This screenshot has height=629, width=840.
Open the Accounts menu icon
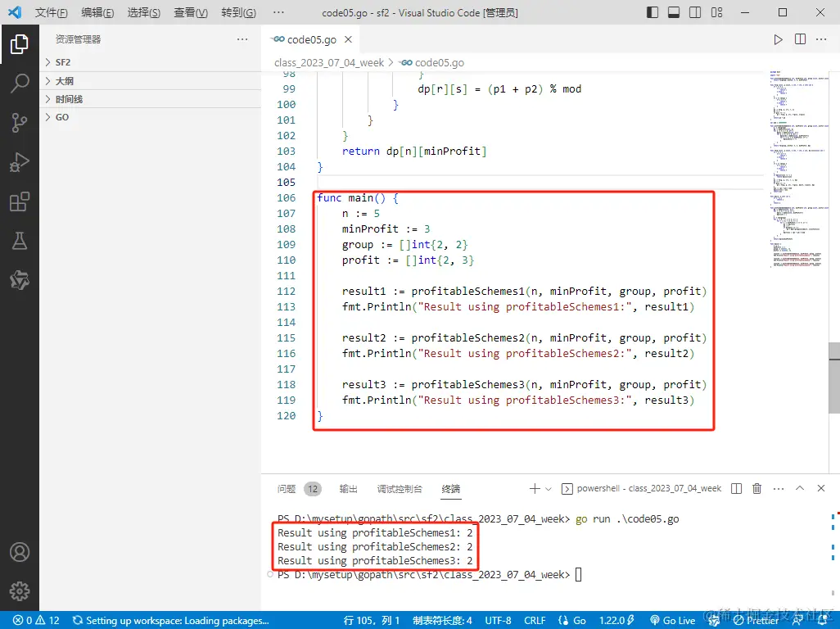(x=20, y=552)
